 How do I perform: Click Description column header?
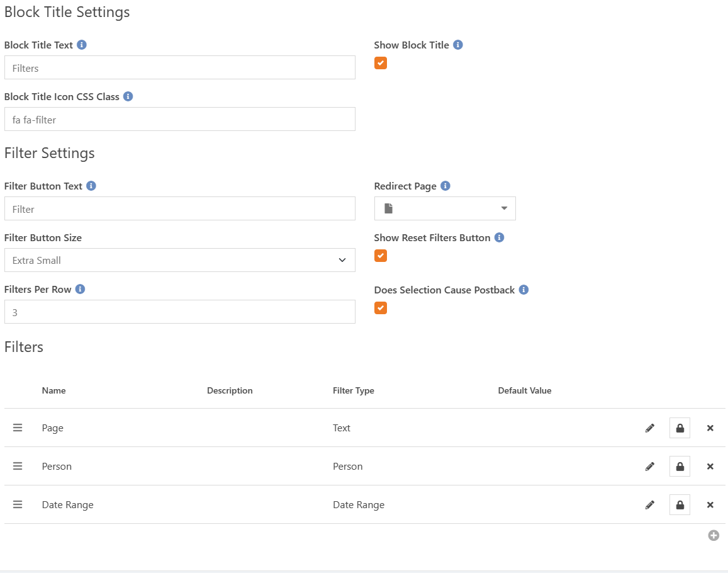click(x=230, y=391)
